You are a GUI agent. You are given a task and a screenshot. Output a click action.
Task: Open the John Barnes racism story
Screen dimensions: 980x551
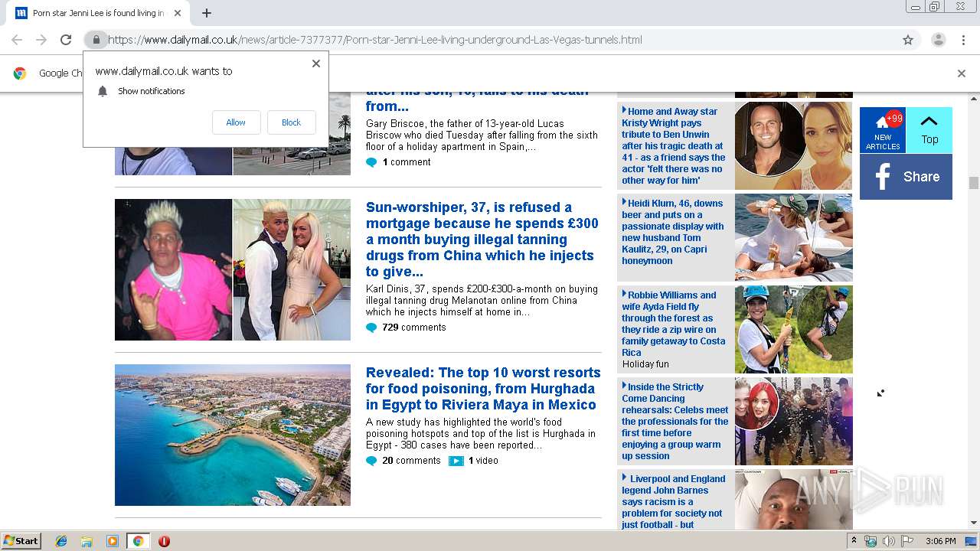(x=674, y=501)
